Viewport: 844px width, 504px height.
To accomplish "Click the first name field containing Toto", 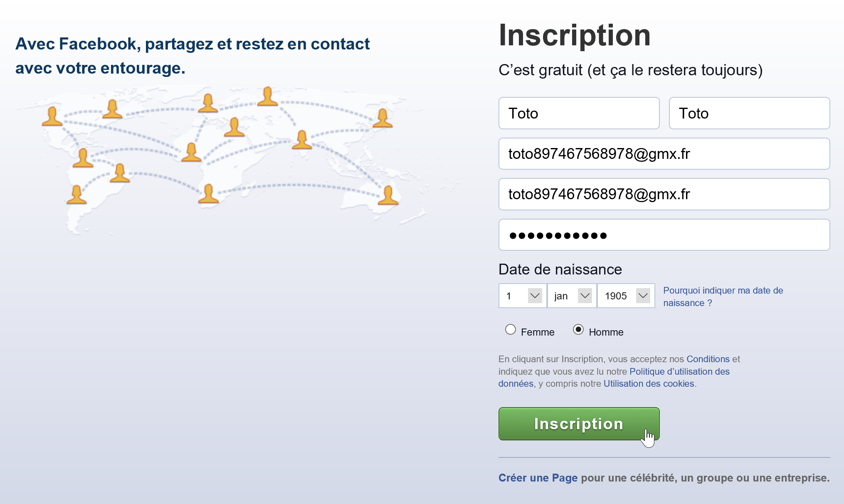I will coord(579,113).
